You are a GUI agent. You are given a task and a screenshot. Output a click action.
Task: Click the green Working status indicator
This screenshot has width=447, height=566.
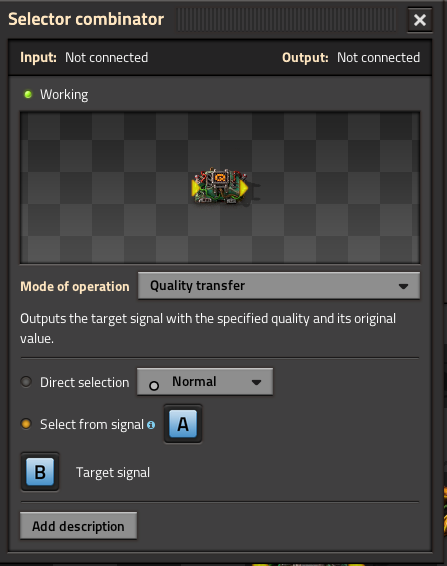pyautogui.click(x=28, y=95)
